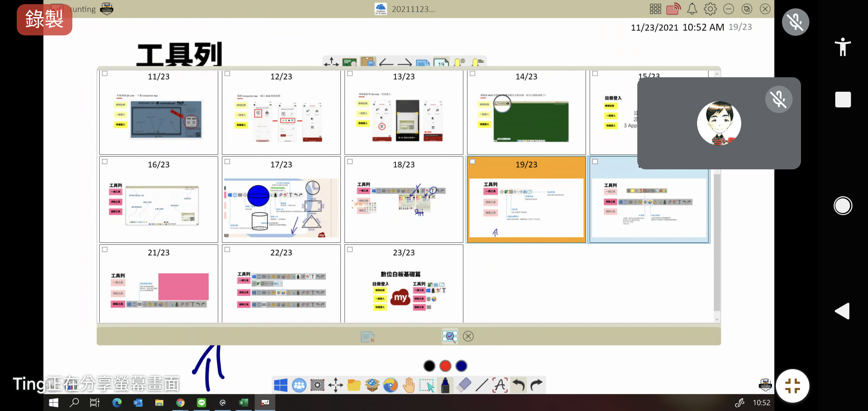The height and width of the screenshot is (411, 868).
Task: Pick the red pen color
Action: pos(445,366)
